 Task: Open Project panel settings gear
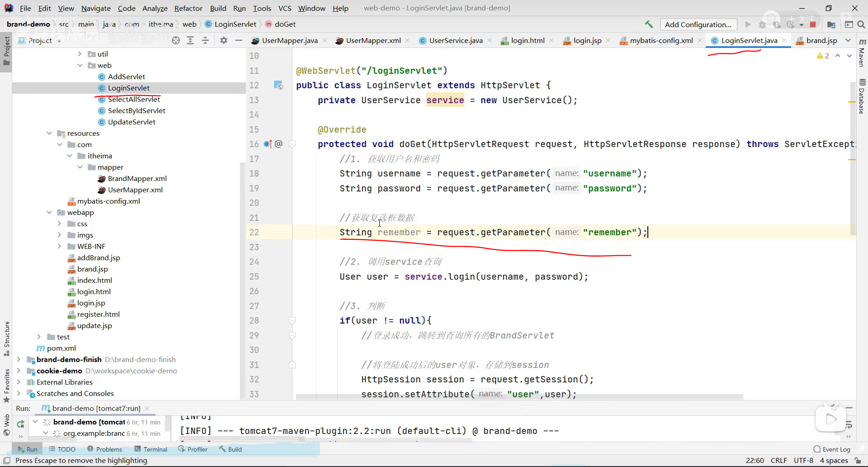coord(224,40)
